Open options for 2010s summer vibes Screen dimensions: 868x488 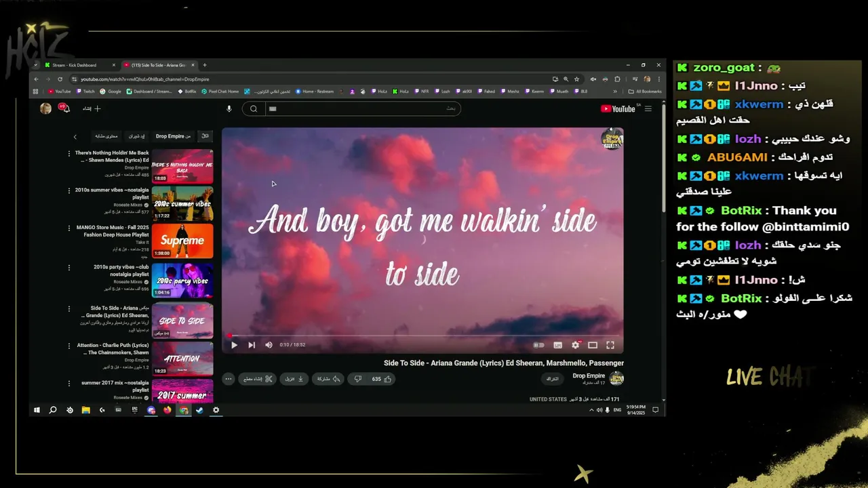(x=68, y=190)
